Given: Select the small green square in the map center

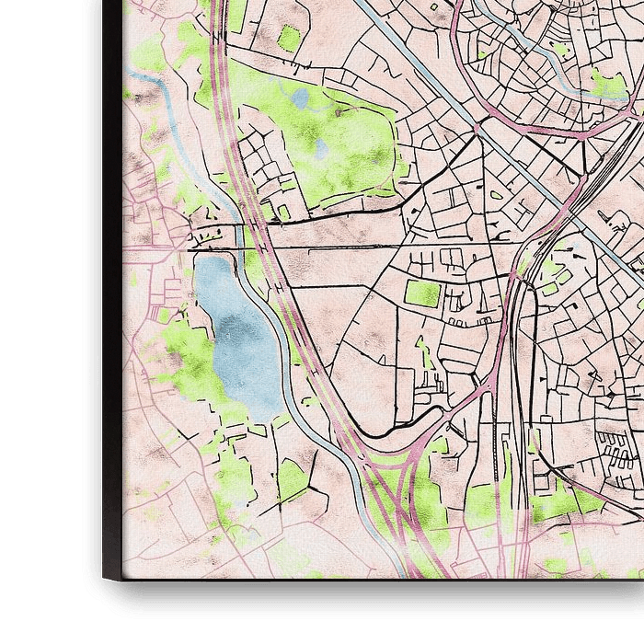Looking at the screenshot, I should 422,293.
